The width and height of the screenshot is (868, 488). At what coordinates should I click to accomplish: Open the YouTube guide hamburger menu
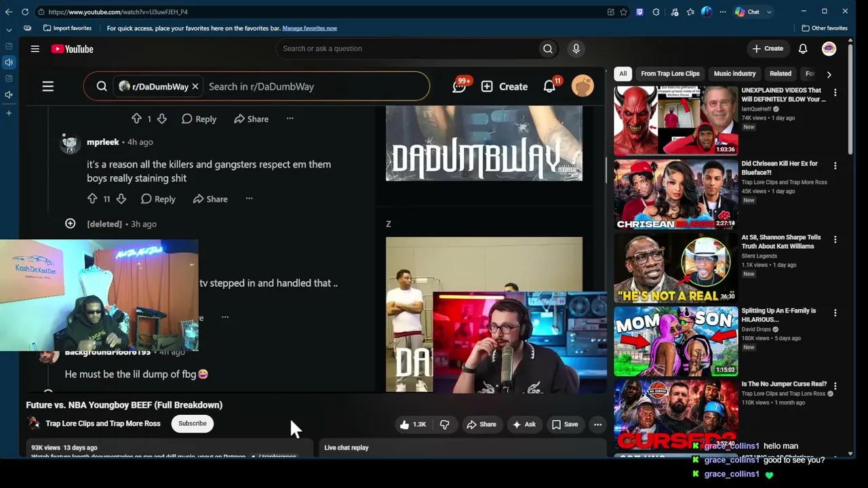35,49
